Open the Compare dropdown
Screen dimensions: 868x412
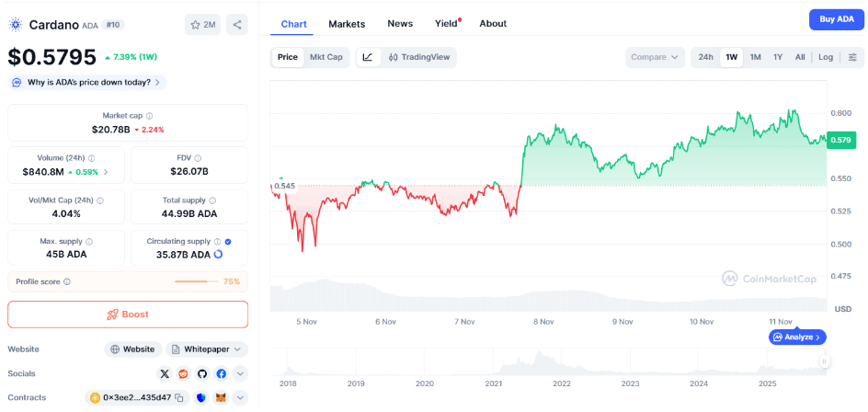coord(655,57)
